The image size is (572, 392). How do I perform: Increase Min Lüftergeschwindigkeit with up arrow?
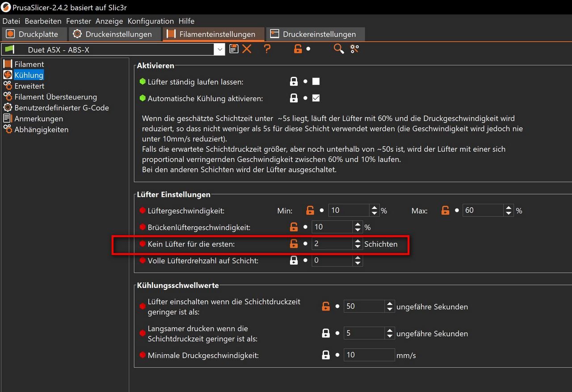coord(374,208)
